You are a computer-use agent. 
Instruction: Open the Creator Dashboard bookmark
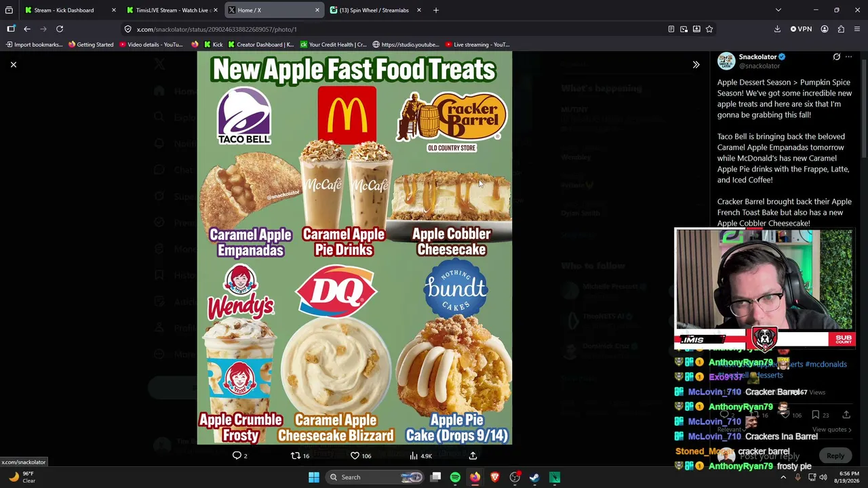261,45
